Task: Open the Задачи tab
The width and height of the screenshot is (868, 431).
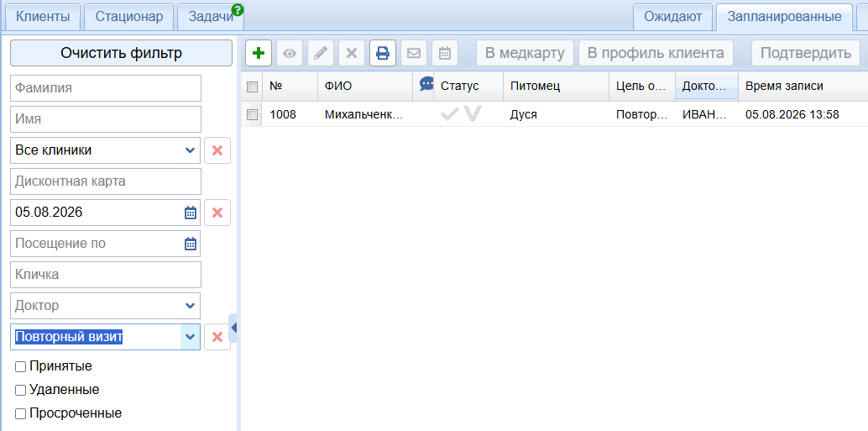Action: [x=211, y=17]
